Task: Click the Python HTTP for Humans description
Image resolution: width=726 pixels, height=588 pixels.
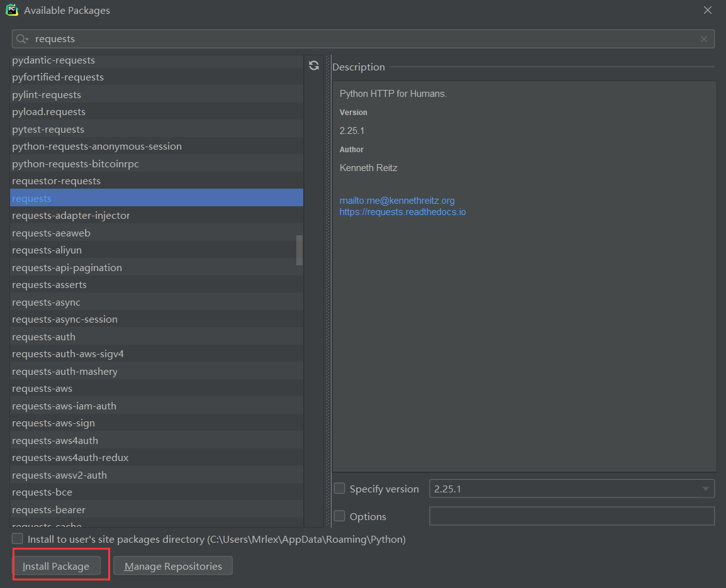Action: tap(393, 94)
